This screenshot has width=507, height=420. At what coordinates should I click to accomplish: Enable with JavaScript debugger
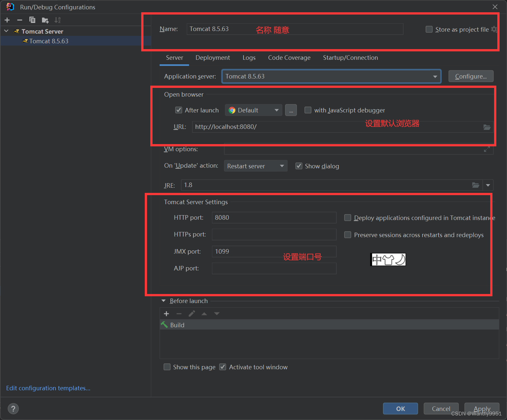308,110
